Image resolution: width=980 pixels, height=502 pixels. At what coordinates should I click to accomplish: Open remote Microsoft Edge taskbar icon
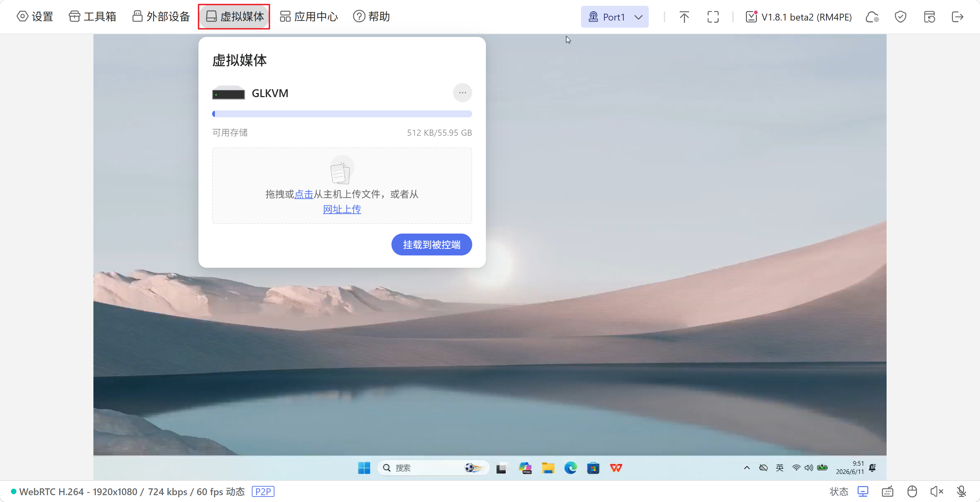pos(571,468)
